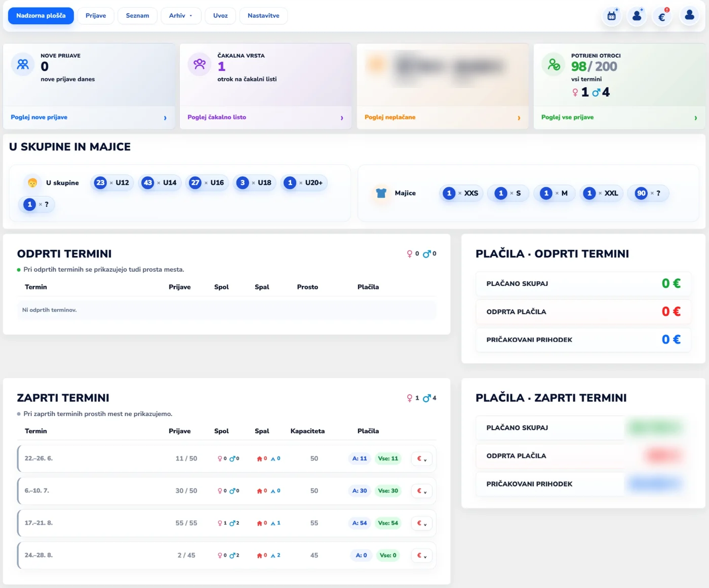709x588 pixels.
Task: Open euro dropdown for term 24.–28. 8.
Action: pos(422,555)
